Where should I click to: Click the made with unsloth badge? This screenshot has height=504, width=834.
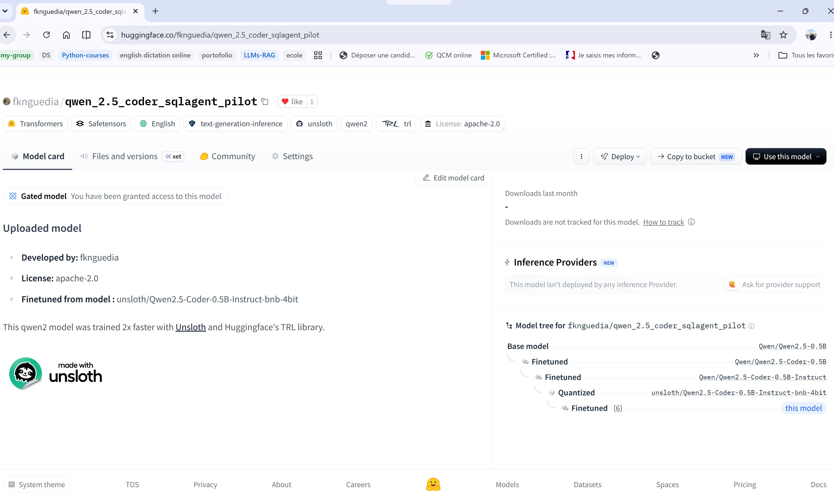(56, 373)
